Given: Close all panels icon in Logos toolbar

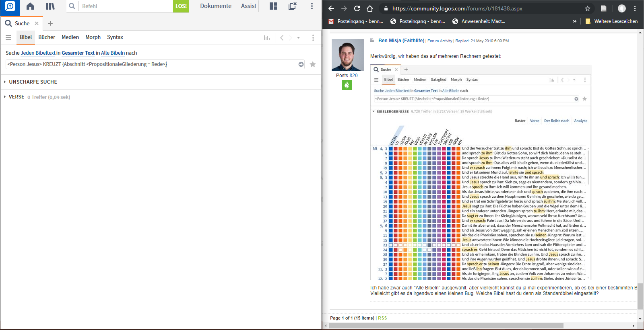Looking at the screenshot, I should (293, 6).
